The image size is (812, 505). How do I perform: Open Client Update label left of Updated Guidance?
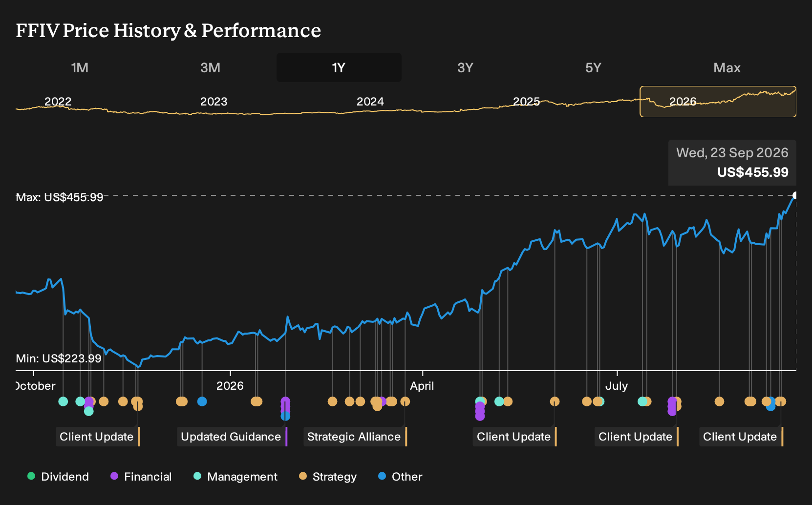pos(98,437)
